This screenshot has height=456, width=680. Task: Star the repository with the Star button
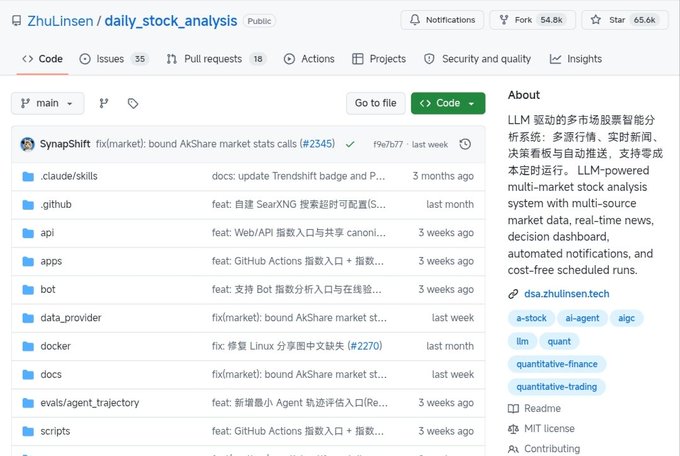point(625,20)
